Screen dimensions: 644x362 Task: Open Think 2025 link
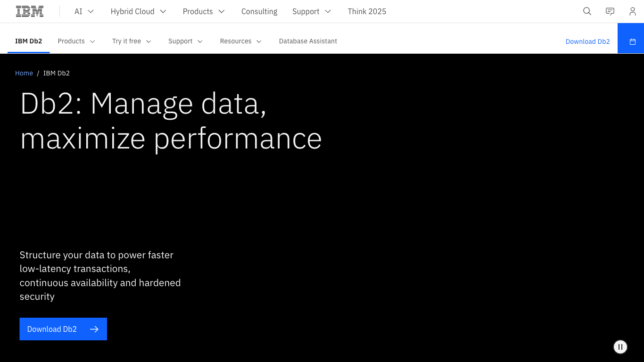[x=367, y=11]
